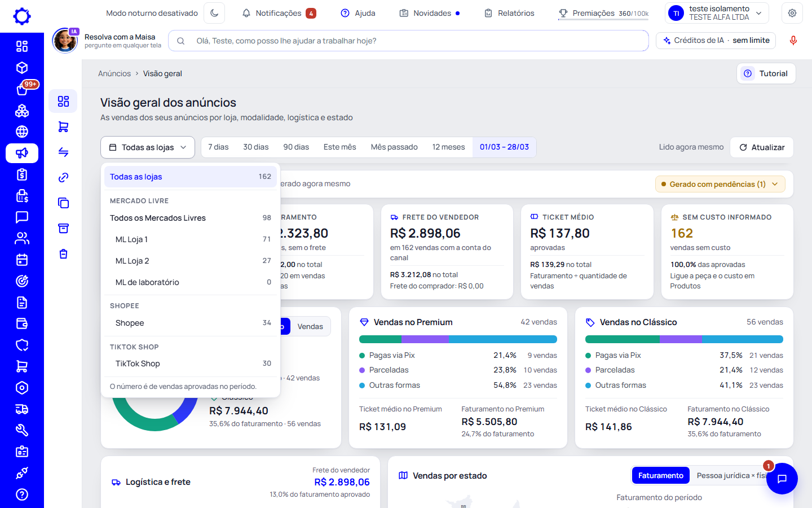The width and height of the screenshot is (812, 508).
Task: Click the Premiações 360/100k progress indicator
Action: point(603,13)
